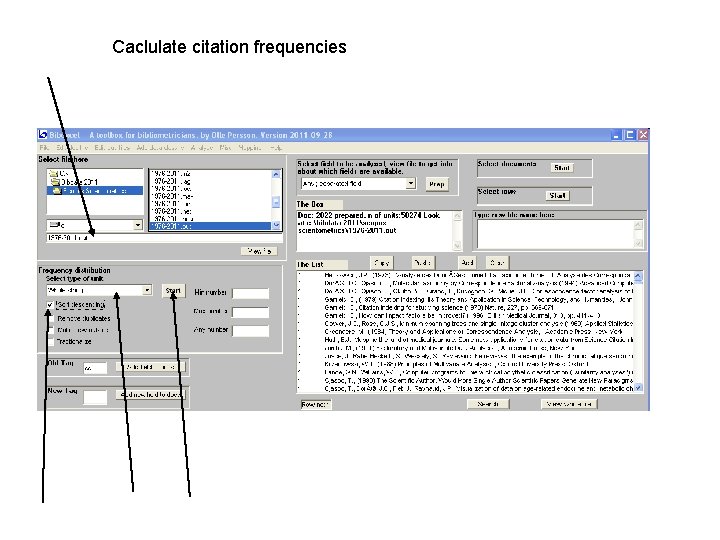Select the Garfield 'Citation indexing for studying science' row
This screenshot has height=540, width=720.
[465, 307]
